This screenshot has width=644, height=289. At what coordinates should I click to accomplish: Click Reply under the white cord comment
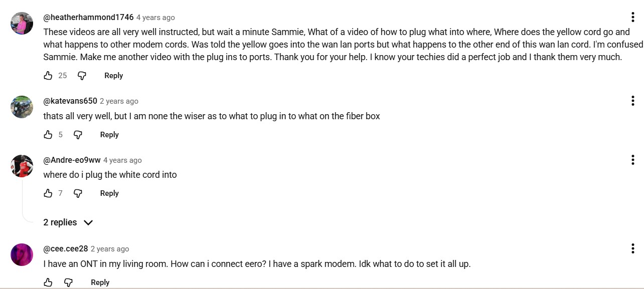(109, 193)
